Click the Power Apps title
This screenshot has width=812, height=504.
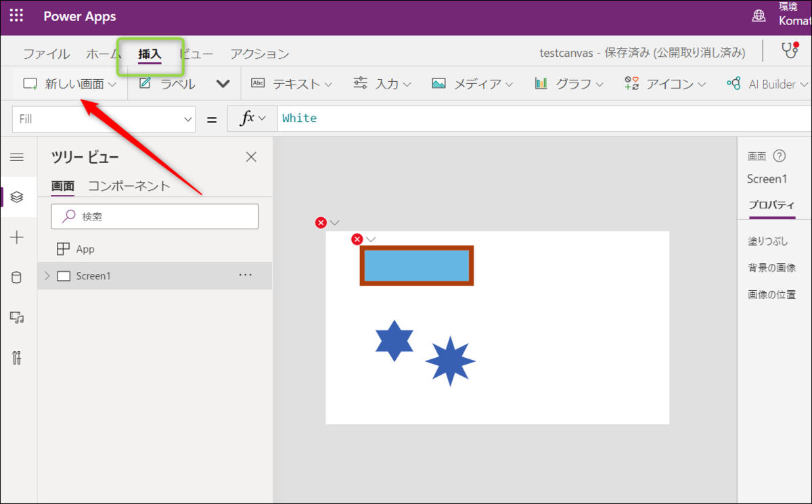tap(80, 16)
